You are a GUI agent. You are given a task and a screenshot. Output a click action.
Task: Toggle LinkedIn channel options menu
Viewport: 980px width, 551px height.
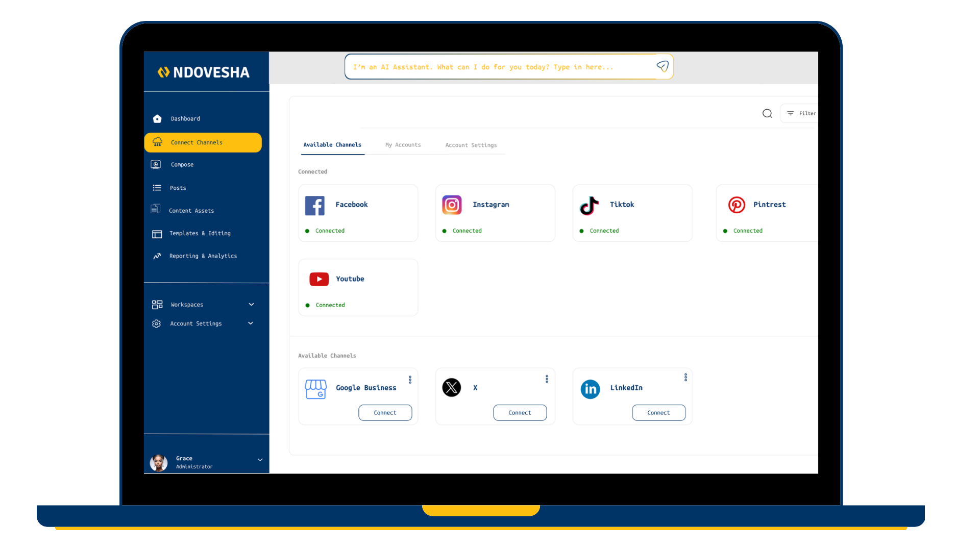click(x=686, y=378)
